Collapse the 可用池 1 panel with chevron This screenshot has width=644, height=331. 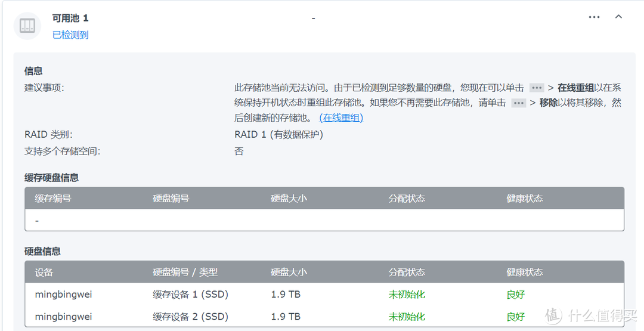(x=618, y=17)
